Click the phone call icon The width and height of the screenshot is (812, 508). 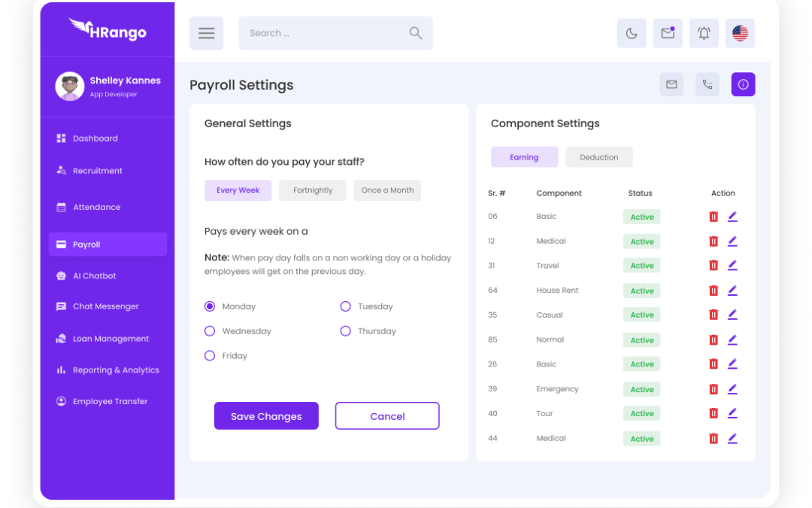707,84
